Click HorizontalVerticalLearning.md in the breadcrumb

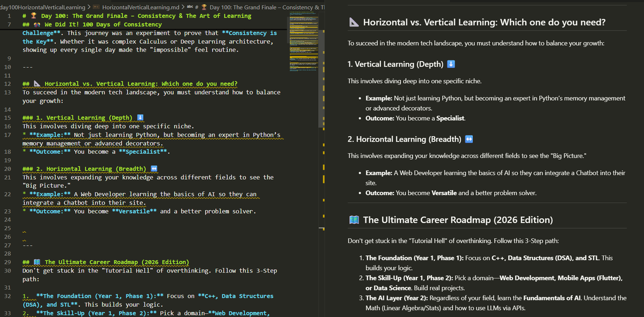click(x=141, y=8)
